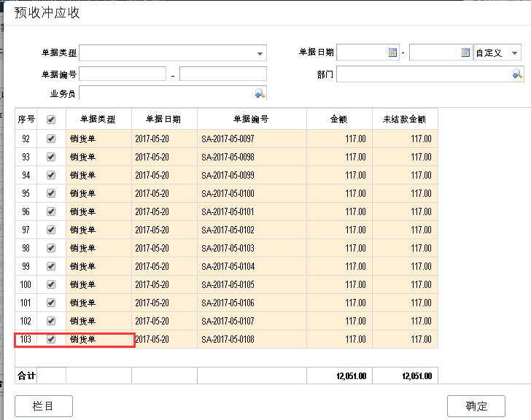Click the 确定 confirm button
This screenshot has height=420, width=531.
[476, 406]
